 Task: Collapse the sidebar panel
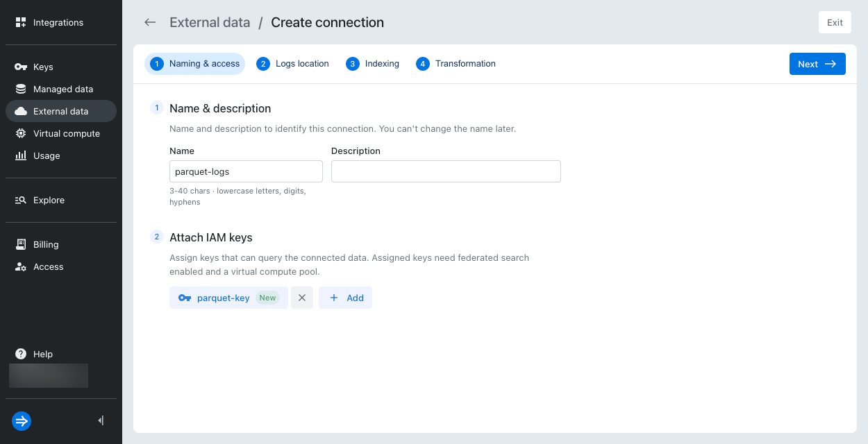(x=101, y=420)
